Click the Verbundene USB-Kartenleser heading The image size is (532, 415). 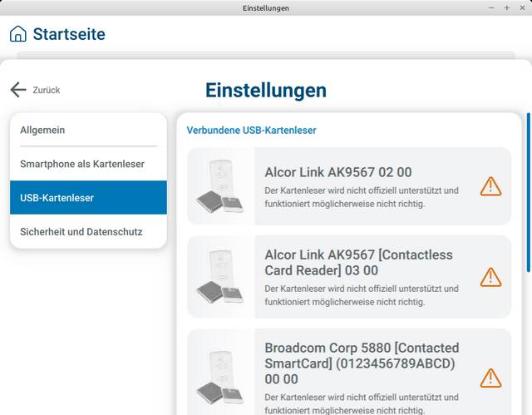point(251,131)
